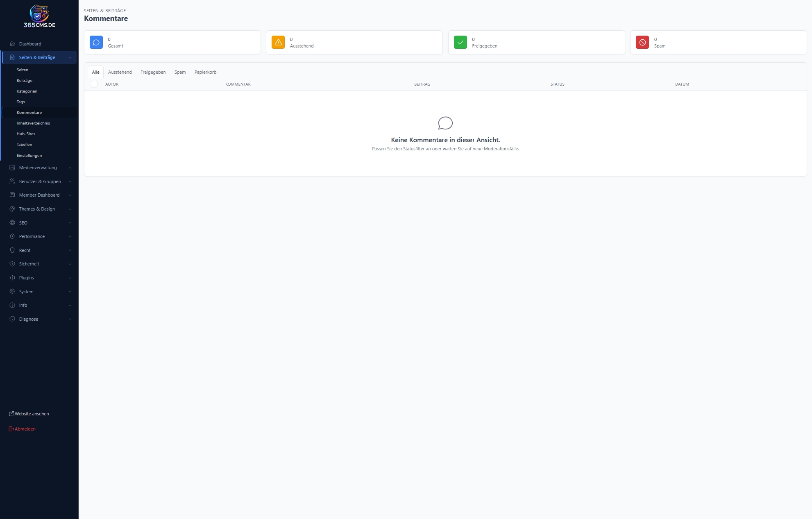The height and width of the screenshot is (519, 812).
Task: Click the green Freigegeben checkmark icon
Action: point(460,42)
